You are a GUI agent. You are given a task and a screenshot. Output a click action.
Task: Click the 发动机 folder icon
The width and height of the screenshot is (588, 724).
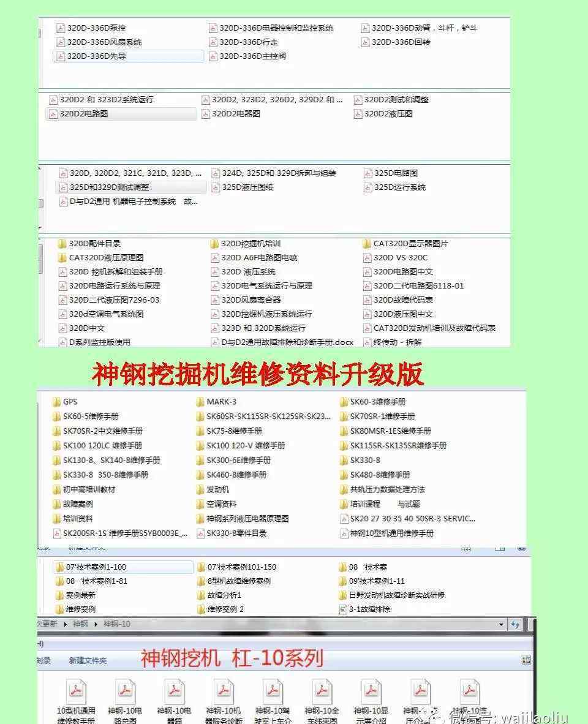[200, 489]
